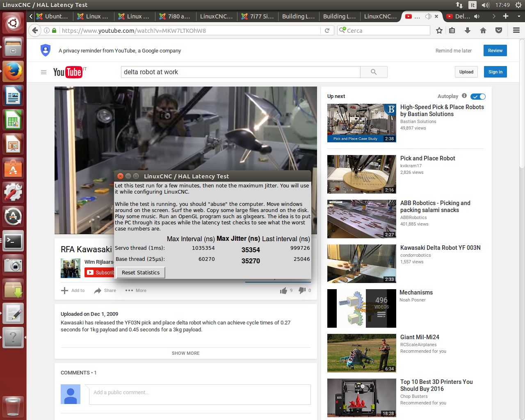Click YouTube Upload button

coord(466,72)
